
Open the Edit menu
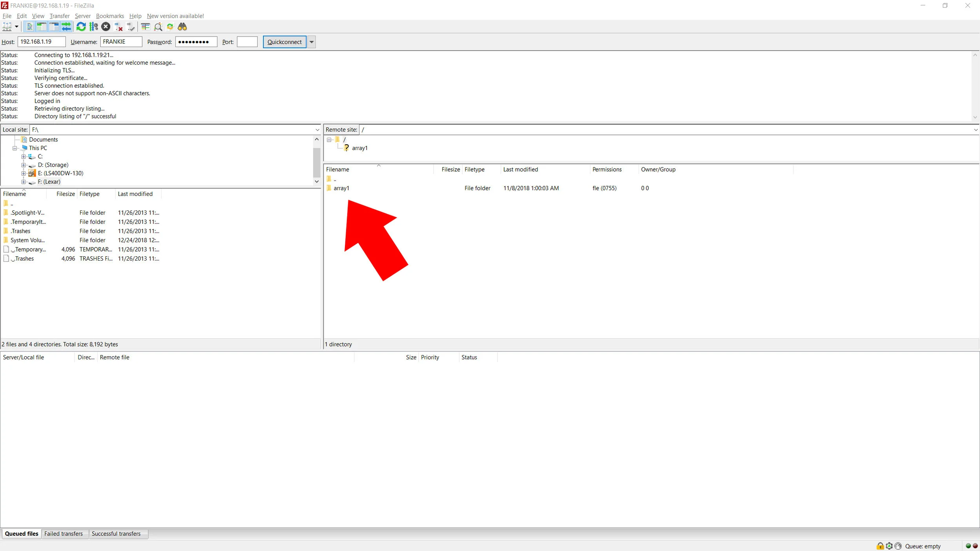click(x=22, y=16)
